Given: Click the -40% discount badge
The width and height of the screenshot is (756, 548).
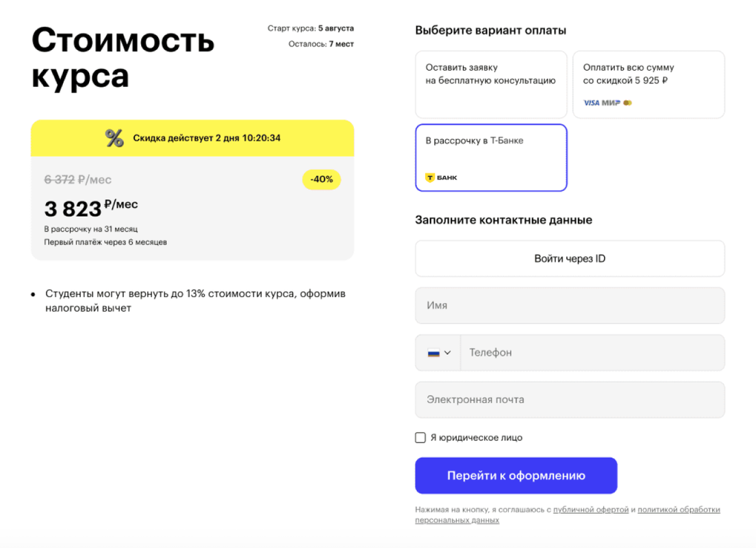Looking at the screenshot, I should pyautogui.click(x=321, y=179).
